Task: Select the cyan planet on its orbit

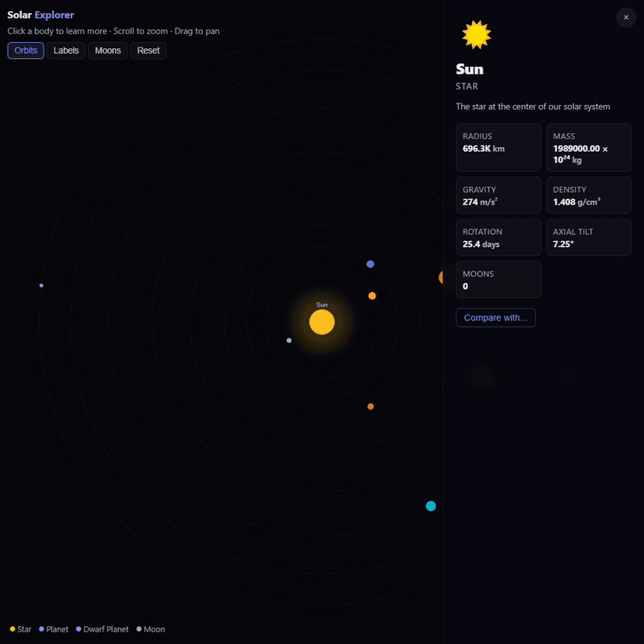Action: coord(430,506)
